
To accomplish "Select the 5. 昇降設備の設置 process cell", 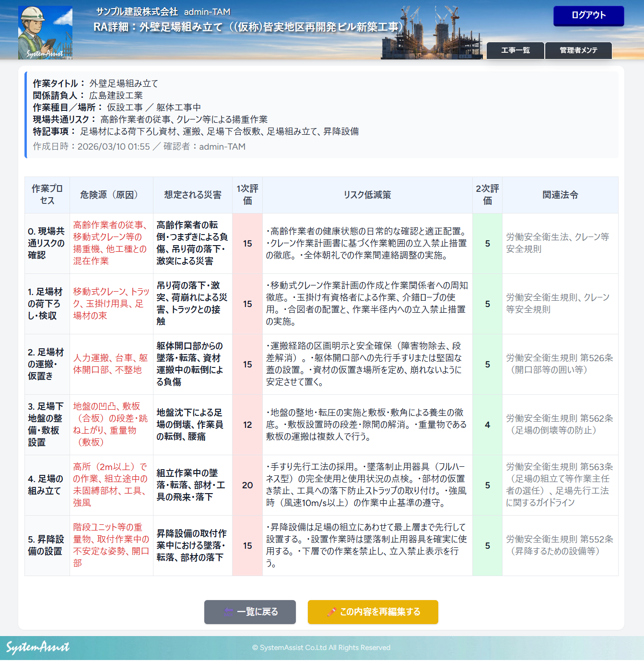I will click(47, 545).
